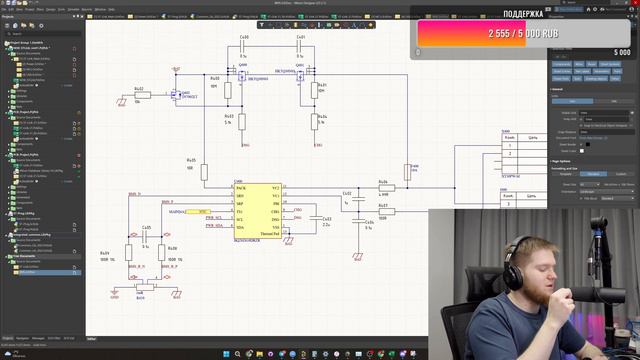640x360 pixels.
Task: Click the fourth folder icon in Projects toolbar
Action: (x=32, y=25)
